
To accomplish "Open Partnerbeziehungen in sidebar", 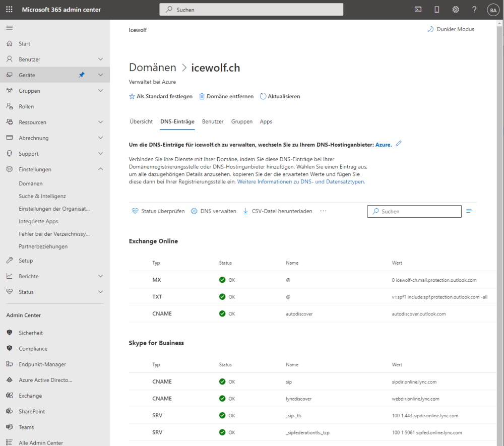I will [43, 246].
